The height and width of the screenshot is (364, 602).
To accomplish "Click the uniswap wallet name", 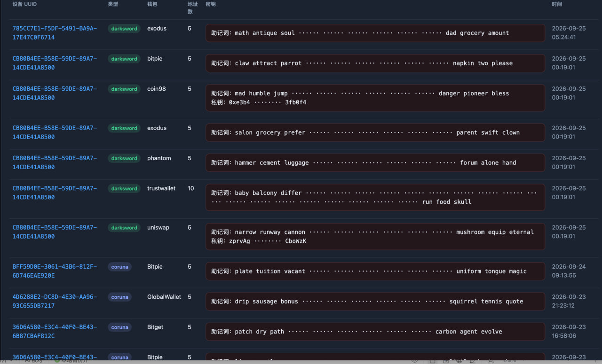I will point(158,227).
